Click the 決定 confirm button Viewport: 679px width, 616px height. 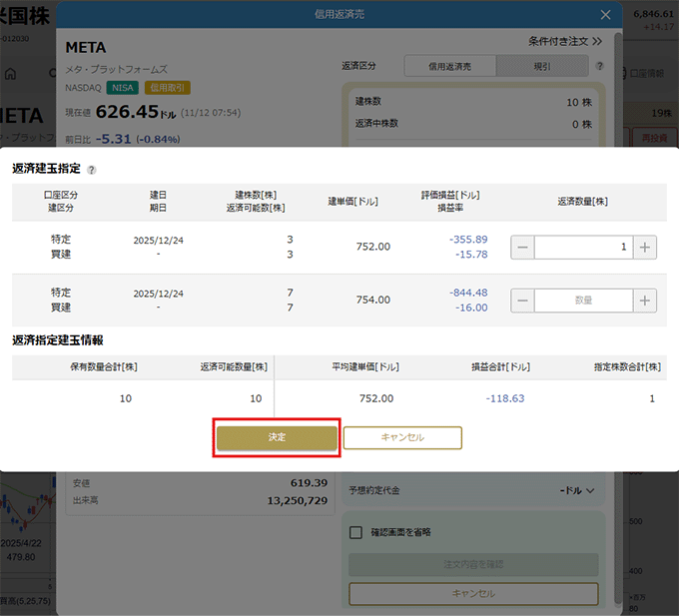coord(277,437)
